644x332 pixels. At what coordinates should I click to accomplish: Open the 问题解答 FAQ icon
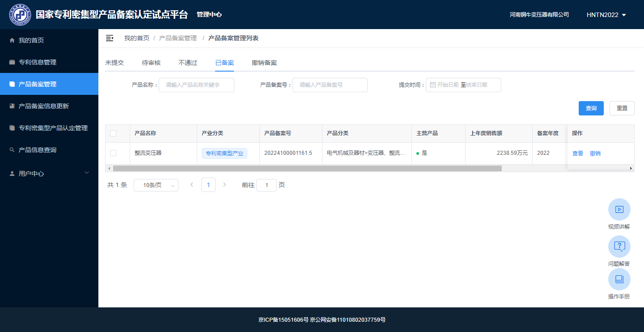click(619, 247)
